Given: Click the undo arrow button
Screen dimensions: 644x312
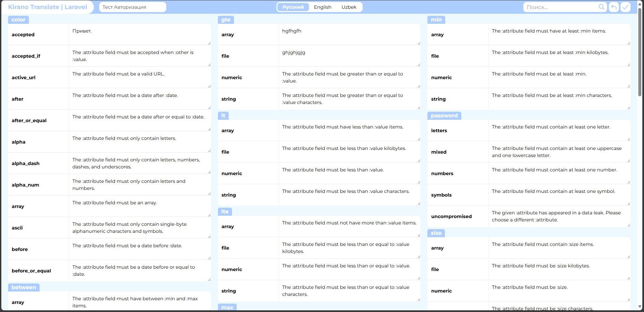Looking at the screenshot, I should [614, 7].
